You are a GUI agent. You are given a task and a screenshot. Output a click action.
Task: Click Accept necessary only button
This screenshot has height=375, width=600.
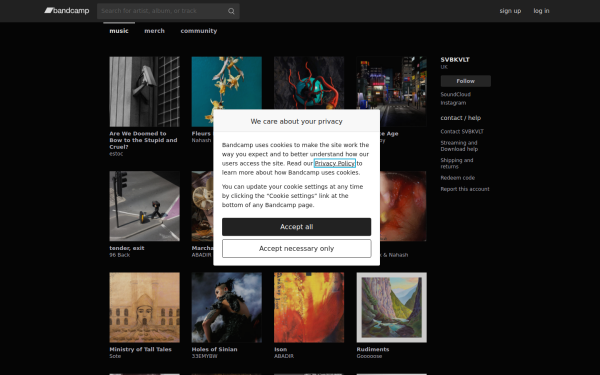click(297, 248)
